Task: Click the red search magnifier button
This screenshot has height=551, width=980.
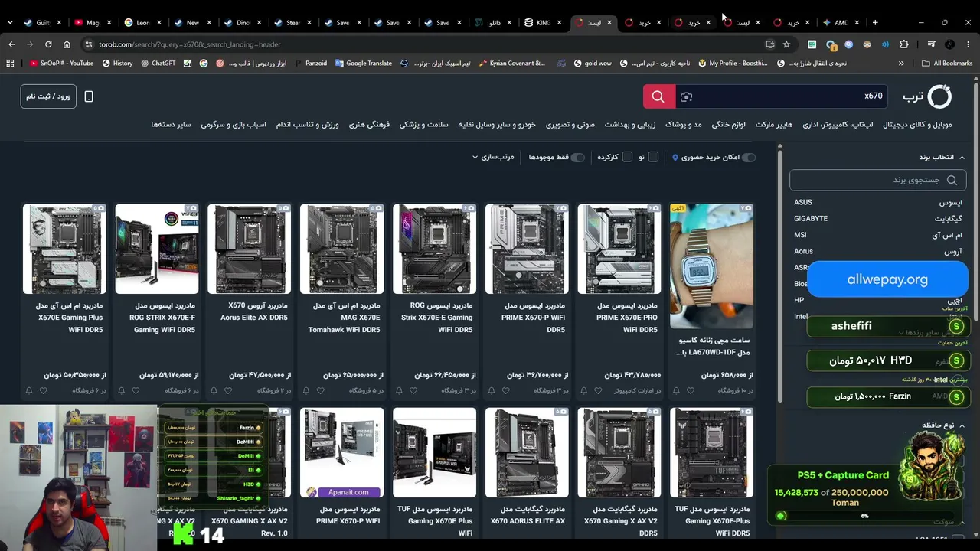Action: pos(658,96)
